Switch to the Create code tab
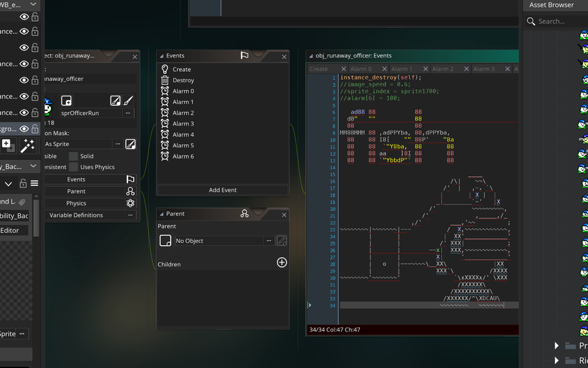 [319, 69]
